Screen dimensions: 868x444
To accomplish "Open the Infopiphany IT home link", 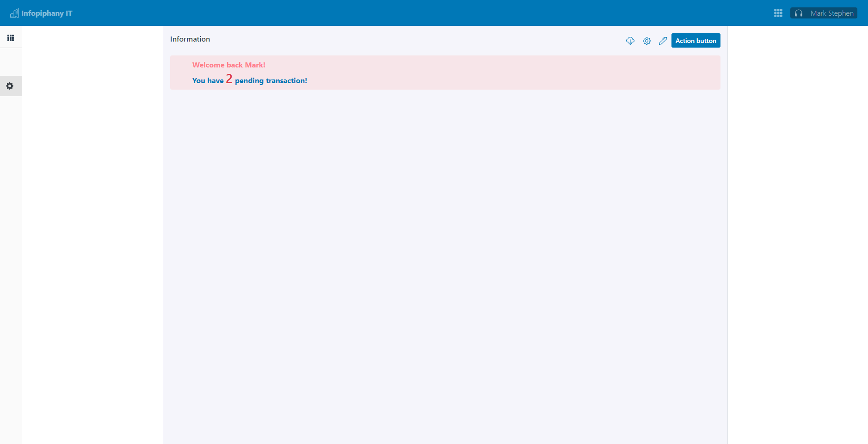I will coord(47,13).
